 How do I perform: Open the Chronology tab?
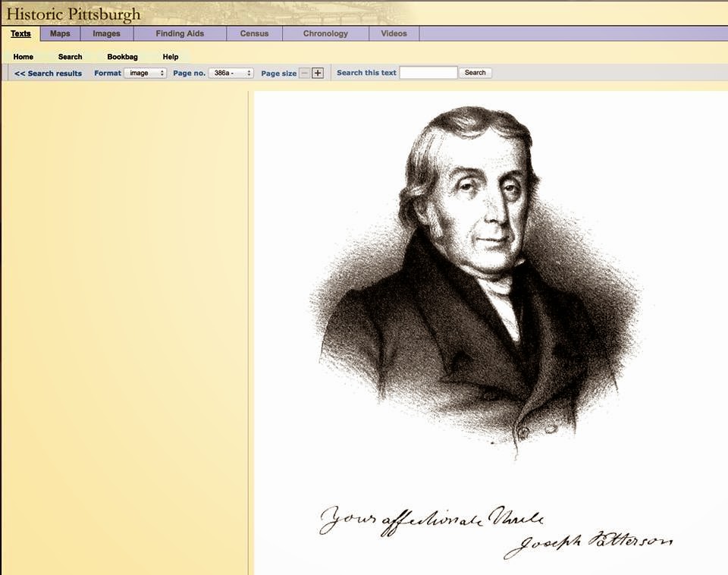[325, 33]
